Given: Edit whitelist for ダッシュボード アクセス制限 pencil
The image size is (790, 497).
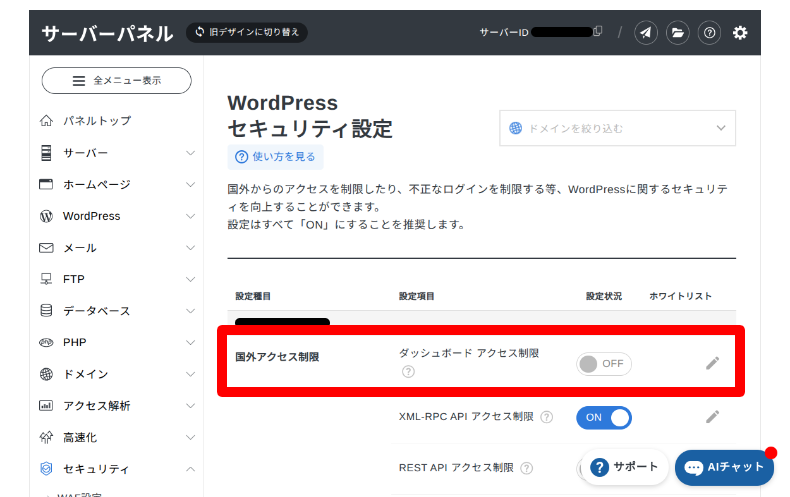Looking at the screenshot, I should point(712,363).
